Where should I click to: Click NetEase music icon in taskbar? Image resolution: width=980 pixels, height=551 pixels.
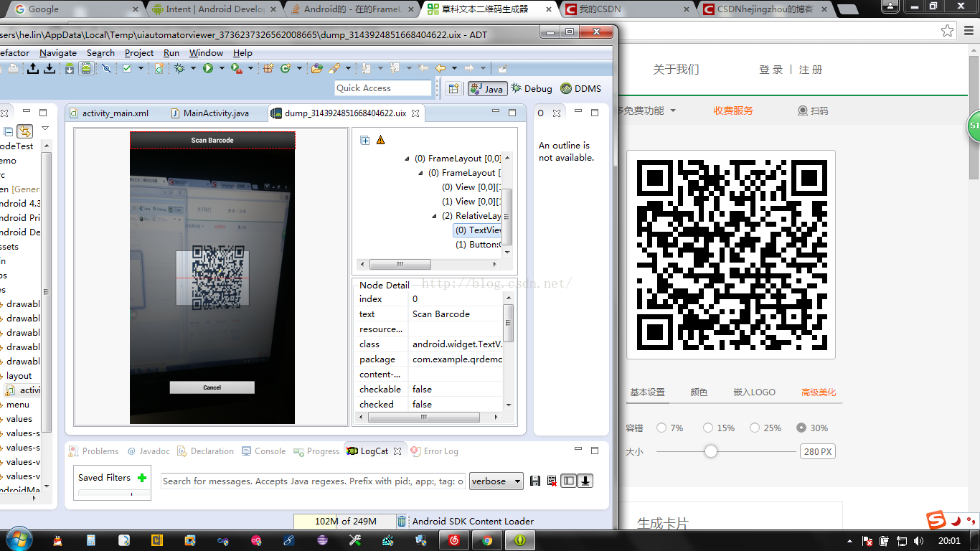click(454, 540)
